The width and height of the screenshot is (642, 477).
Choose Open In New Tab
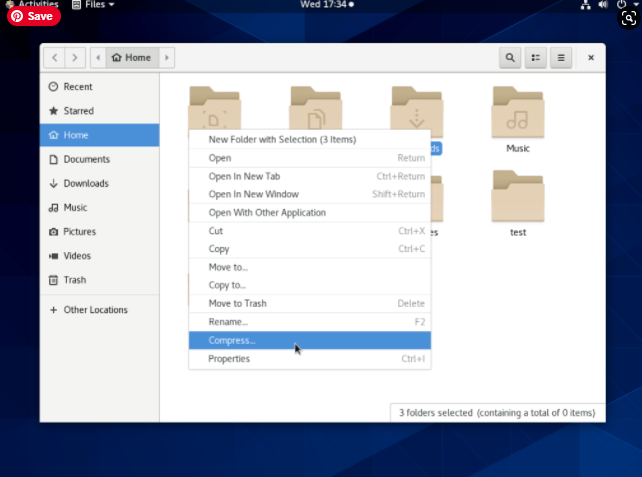[x=310, y=176]
